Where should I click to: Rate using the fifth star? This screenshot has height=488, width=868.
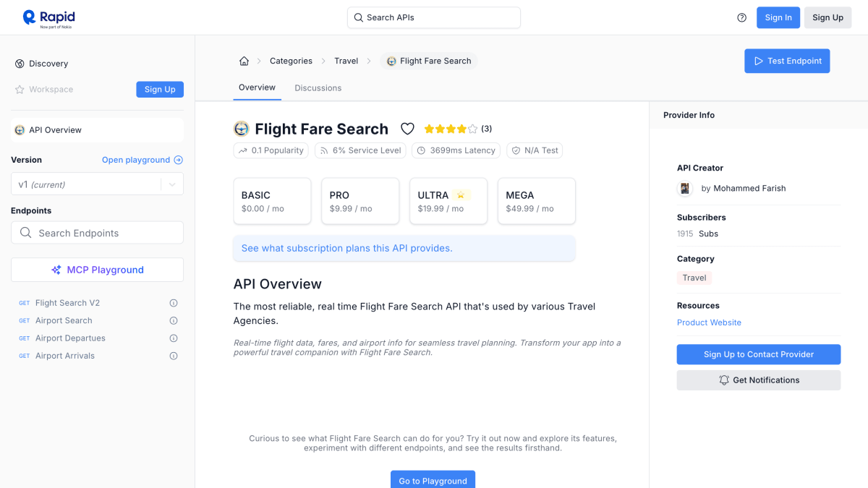473,129
